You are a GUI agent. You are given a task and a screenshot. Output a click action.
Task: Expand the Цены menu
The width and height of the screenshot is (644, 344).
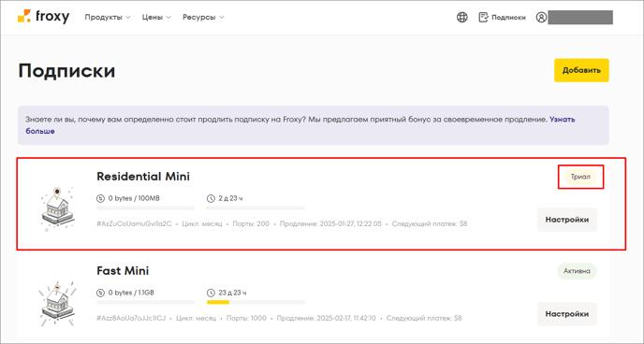(156, 17)
